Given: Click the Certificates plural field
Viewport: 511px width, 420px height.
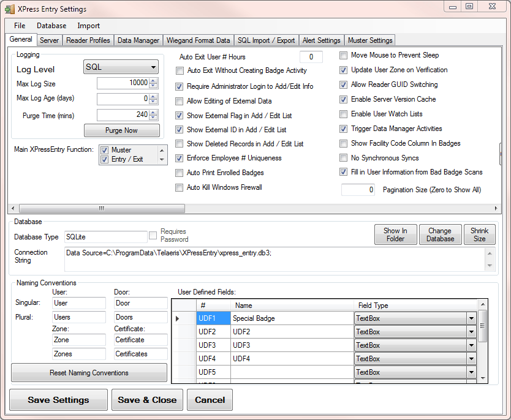Looking at the screenshot, I should click(141, 354).
